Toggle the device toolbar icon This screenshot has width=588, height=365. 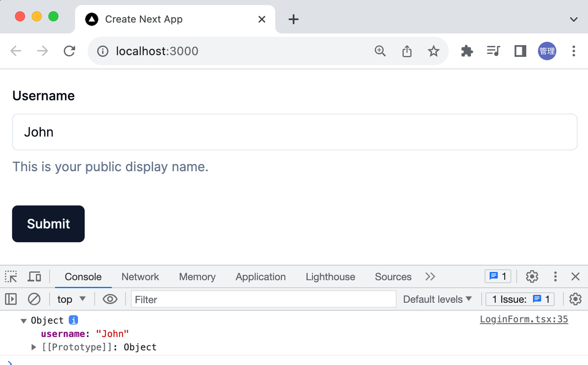coord(34,277)
